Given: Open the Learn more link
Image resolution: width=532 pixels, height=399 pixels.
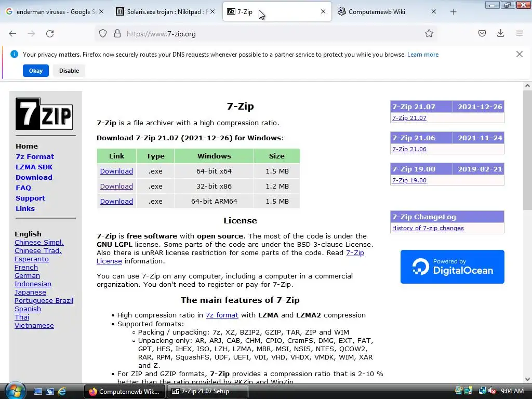Looking at the screenshot, I should (423, 55).
